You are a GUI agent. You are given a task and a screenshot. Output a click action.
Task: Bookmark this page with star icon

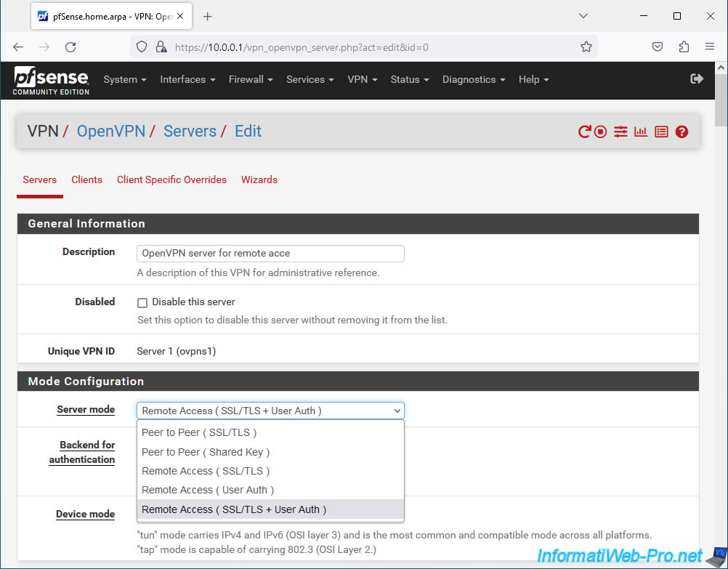586,47
